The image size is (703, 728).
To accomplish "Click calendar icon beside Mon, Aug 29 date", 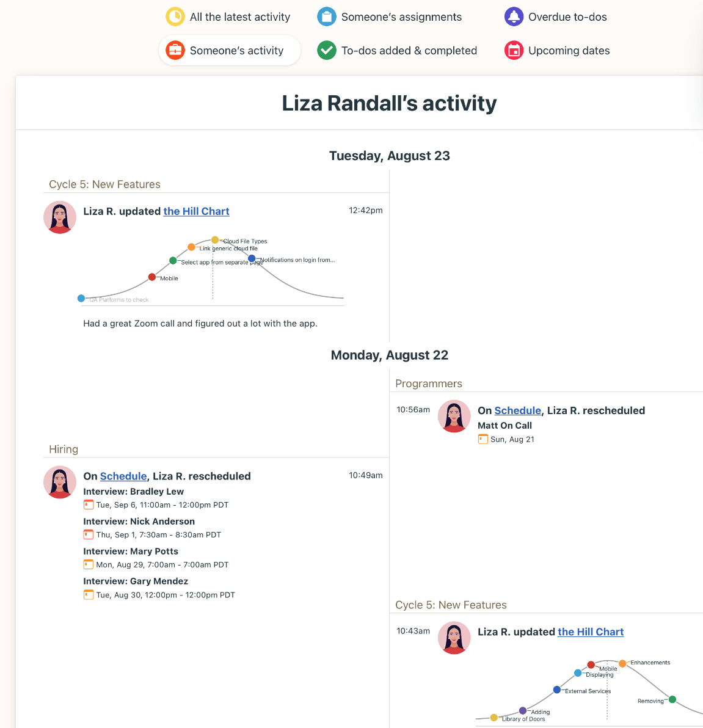I will pyautogui.click(x=88, y=564).
